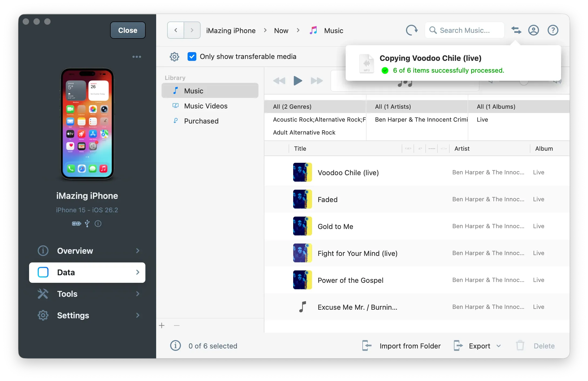Image resolution: width=588 pixels, height=381 pixels.
Task: Select Music Videos in Library
Action: click(206, 106)
